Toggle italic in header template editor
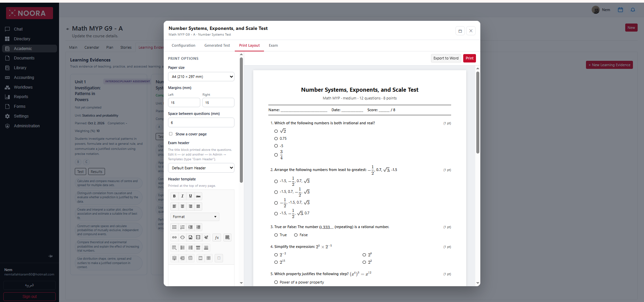Image resolution: width=644 pixels, height=302 pixels. point(182,196)
